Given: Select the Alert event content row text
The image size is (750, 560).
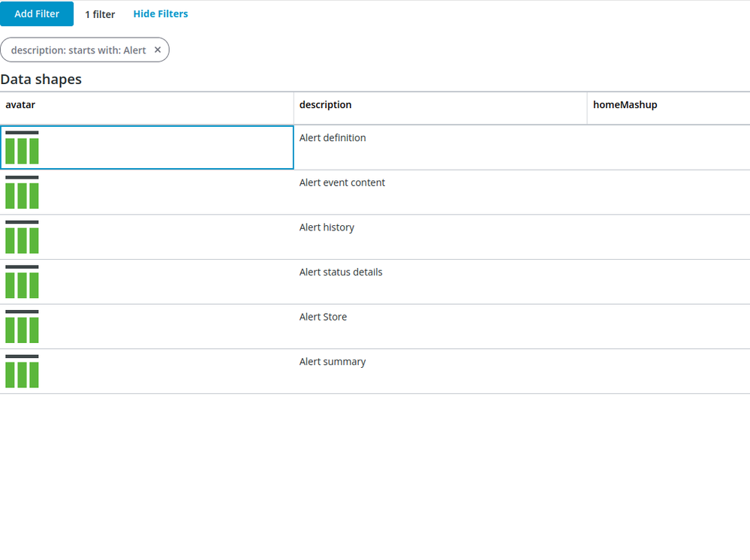Looking at the screenshot, I should pos(342,182).
